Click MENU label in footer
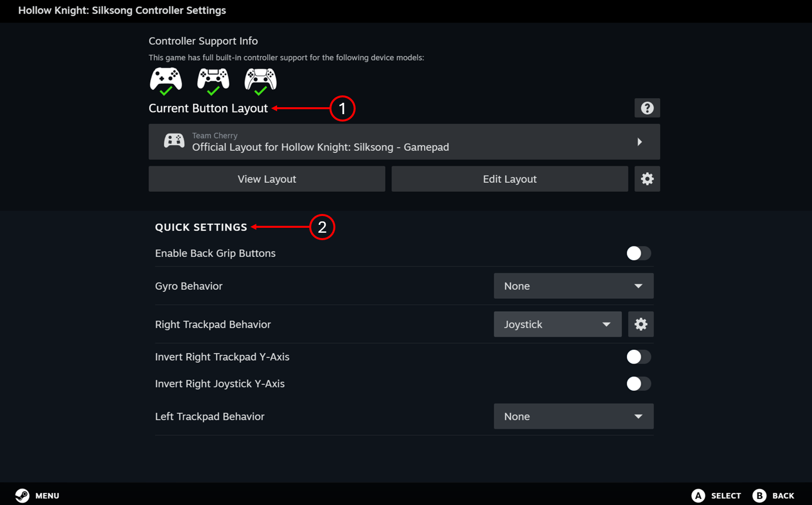812x505 pixels. click(x=47, y=496)
